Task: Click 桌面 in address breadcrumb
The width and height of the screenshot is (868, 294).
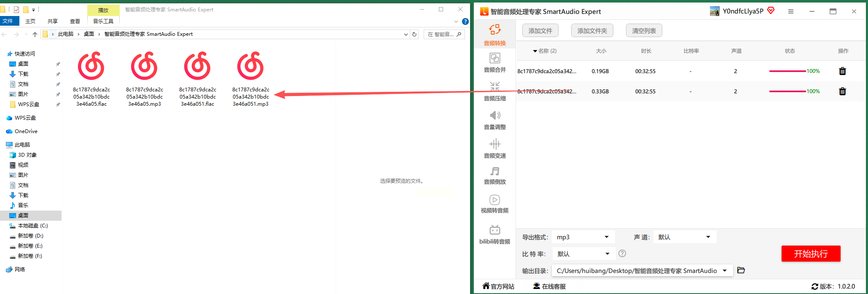Action: (x=89, y=34)
